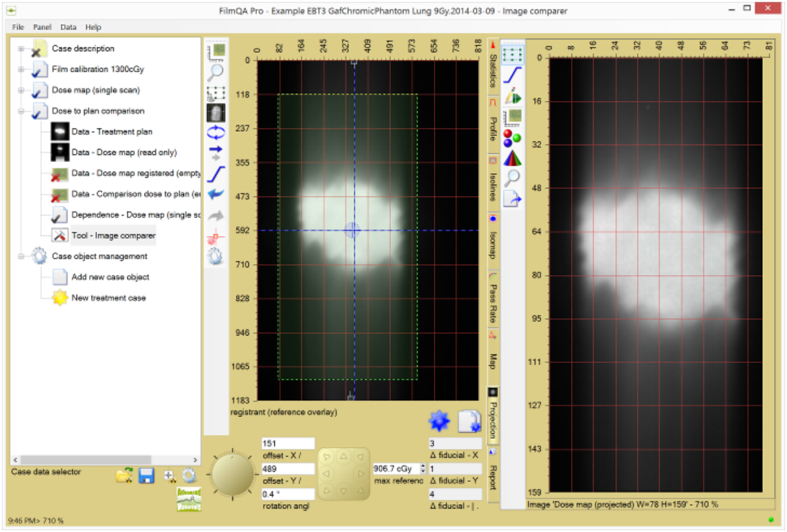Click the max reference cGy spinner arrows
The image size is (787, 532).
point(423,469)
